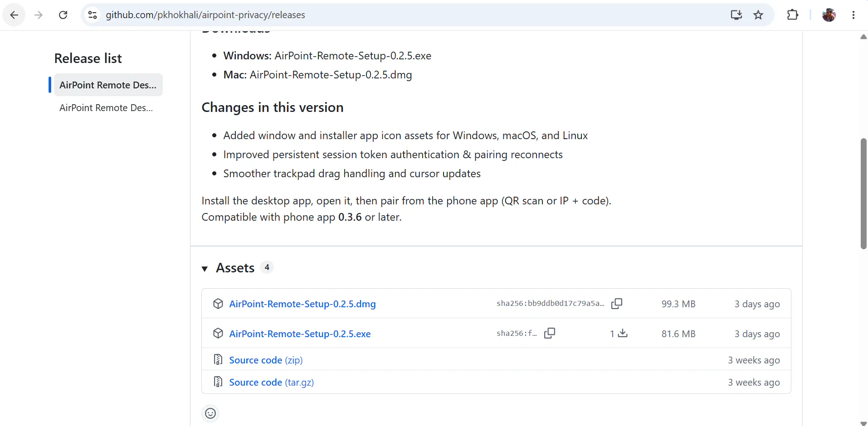The height and width of the screenshot is (426, 868).
Task: Click the Mac download bullet text
Action: point(317,75)
